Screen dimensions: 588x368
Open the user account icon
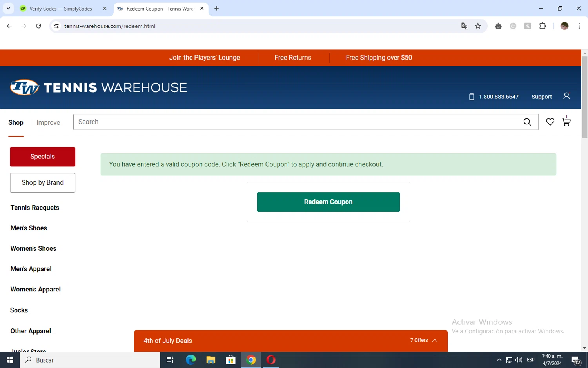566,96
